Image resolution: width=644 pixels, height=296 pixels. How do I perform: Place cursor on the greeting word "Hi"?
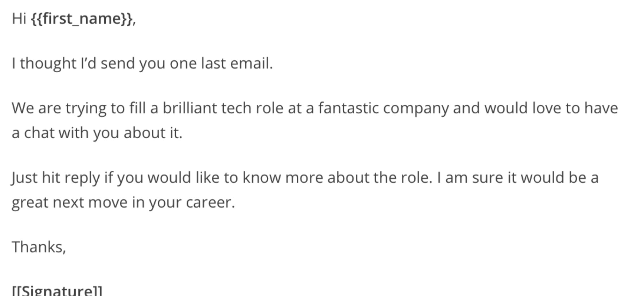(x=19, y=19)
